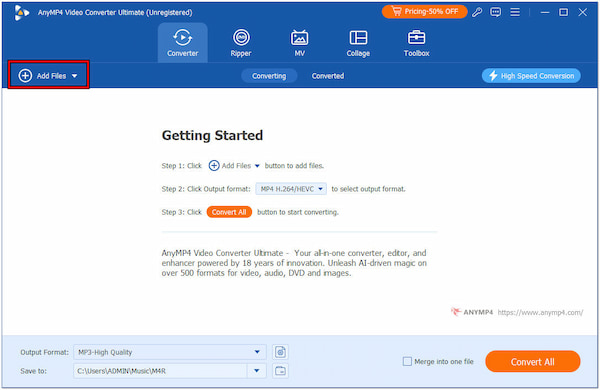Image resolution: width=600 pixels, height=390 pixels.
Task: Open the Toolbox module
Action: pos(416,43)
